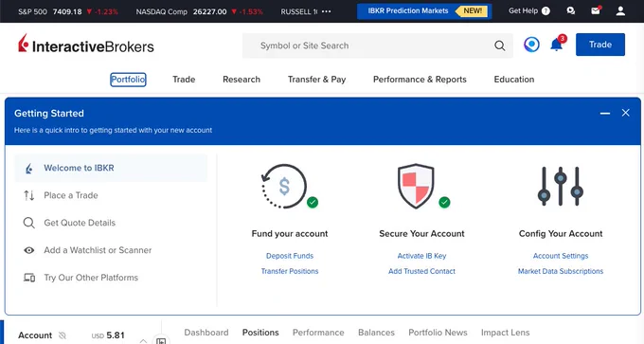Switch to the Positions tab
This screenshot has width=644, height=344.
point(260,333)
